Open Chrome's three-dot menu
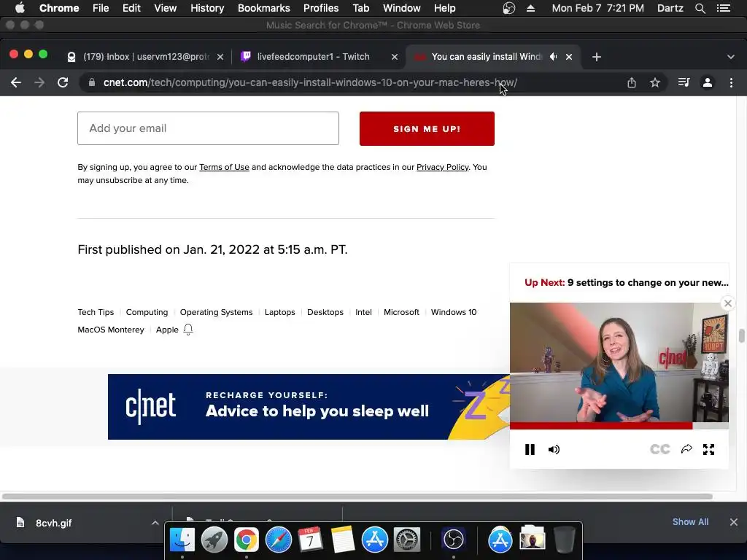This screenshot has height=560, width=747. pos(731,83)
